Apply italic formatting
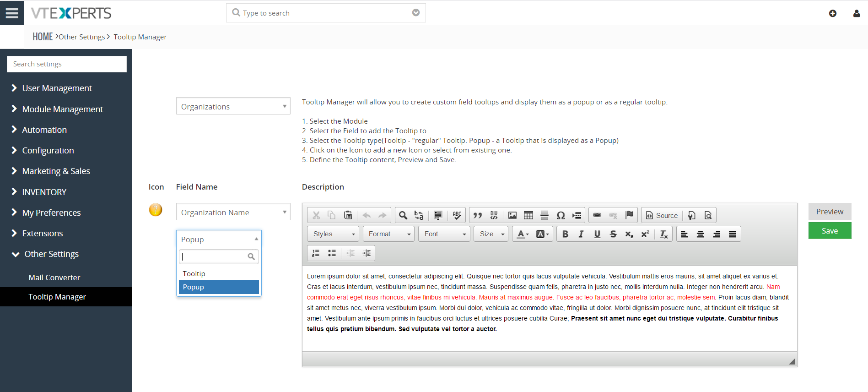This screenshot has width=868, height=392. point(581,234)
